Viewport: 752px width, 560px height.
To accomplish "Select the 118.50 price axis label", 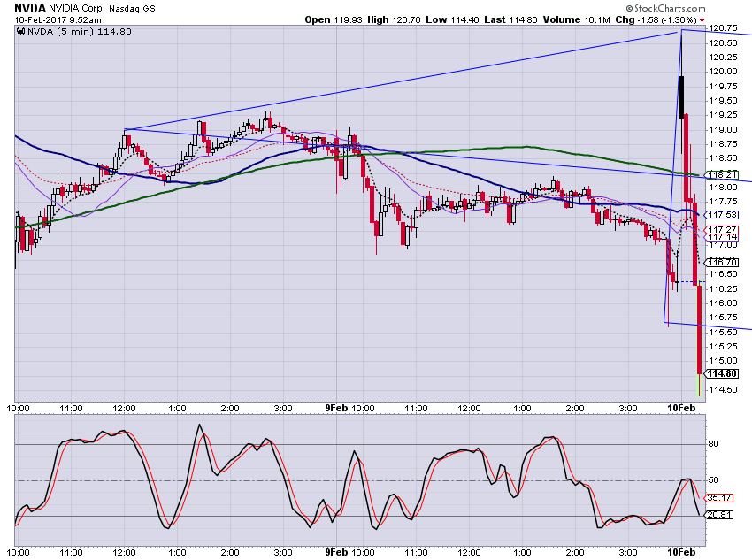I will (x=723, y=158).
